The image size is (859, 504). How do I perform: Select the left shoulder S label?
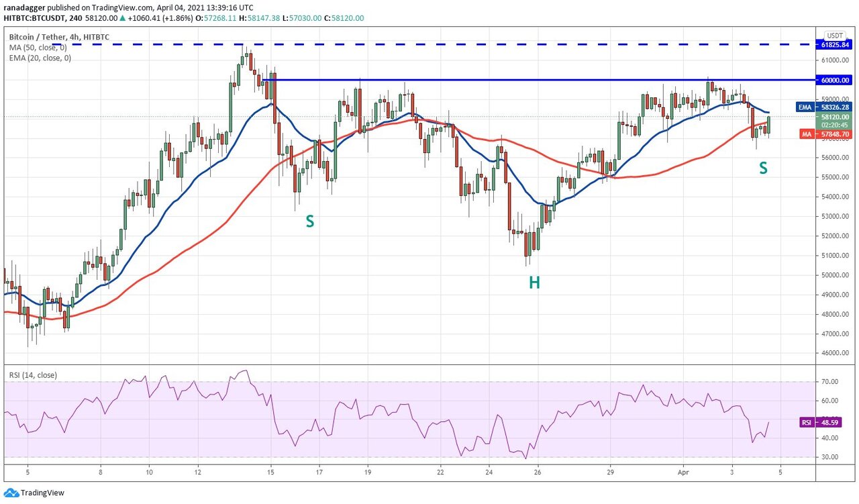click(309, 221)
